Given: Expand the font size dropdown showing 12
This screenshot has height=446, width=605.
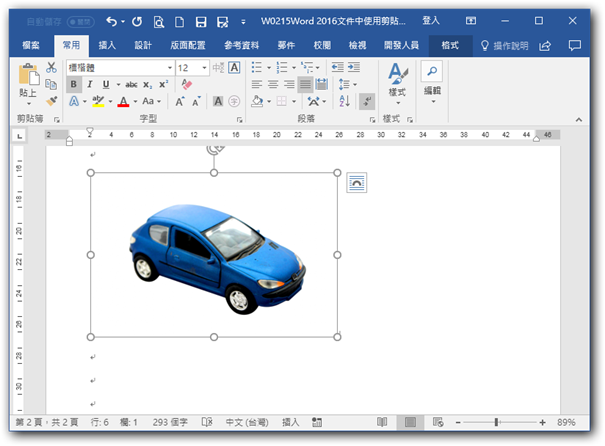Looking at the screenshot, I should [204, 67].
